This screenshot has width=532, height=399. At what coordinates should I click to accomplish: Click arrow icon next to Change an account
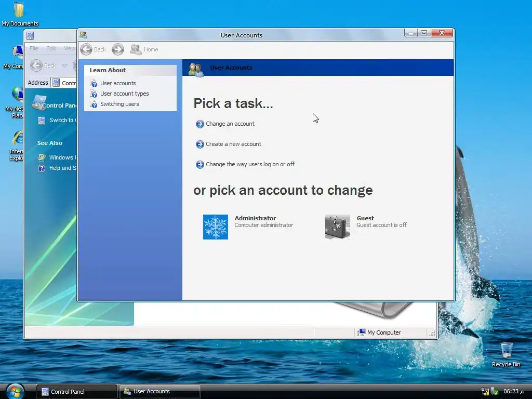(x=200, y=124)
